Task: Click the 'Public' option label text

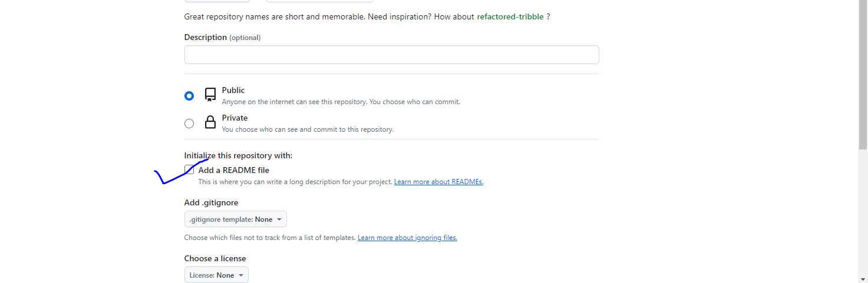Action: pyautogui.click(x=233, y=90)
